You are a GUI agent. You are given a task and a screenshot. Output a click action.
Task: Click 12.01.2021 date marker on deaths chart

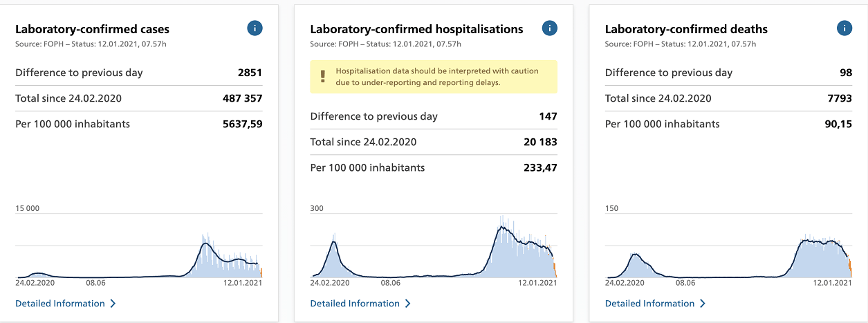[x=832, y=282]
